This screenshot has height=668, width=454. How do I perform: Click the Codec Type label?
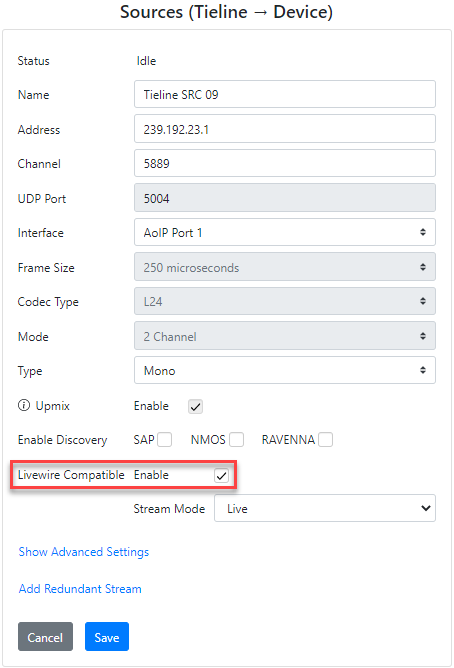click(x=48, y=302)
